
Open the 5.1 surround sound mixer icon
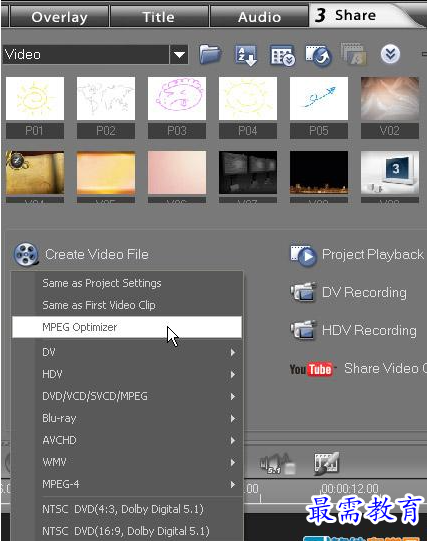[277, 463]
